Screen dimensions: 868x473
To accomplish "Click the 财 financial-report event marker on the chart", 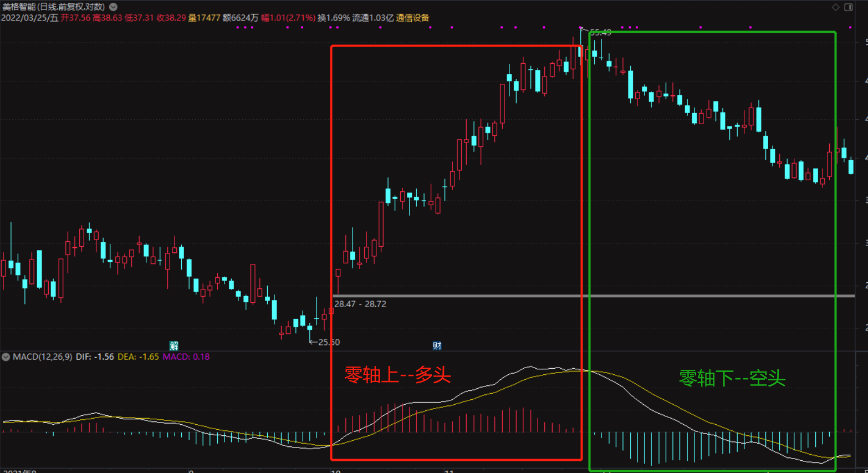I will click(x=437, y=345).
